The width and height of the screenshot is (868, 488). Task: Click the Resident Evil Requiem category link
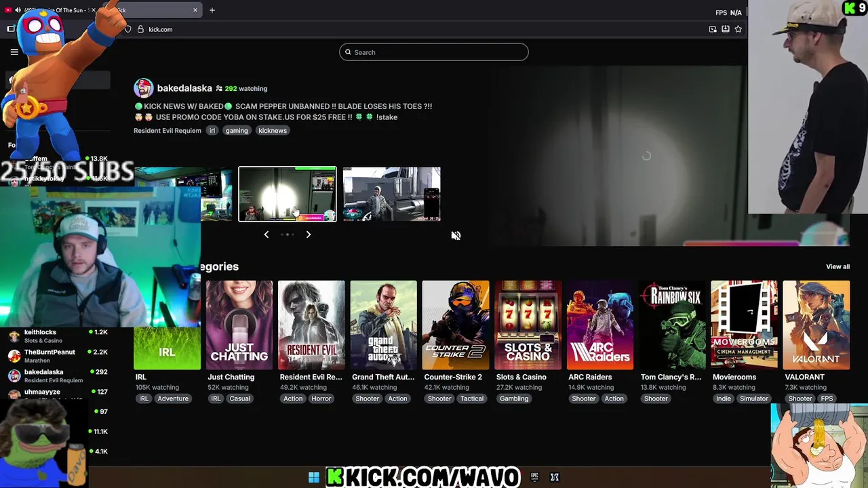pos(167,131)
